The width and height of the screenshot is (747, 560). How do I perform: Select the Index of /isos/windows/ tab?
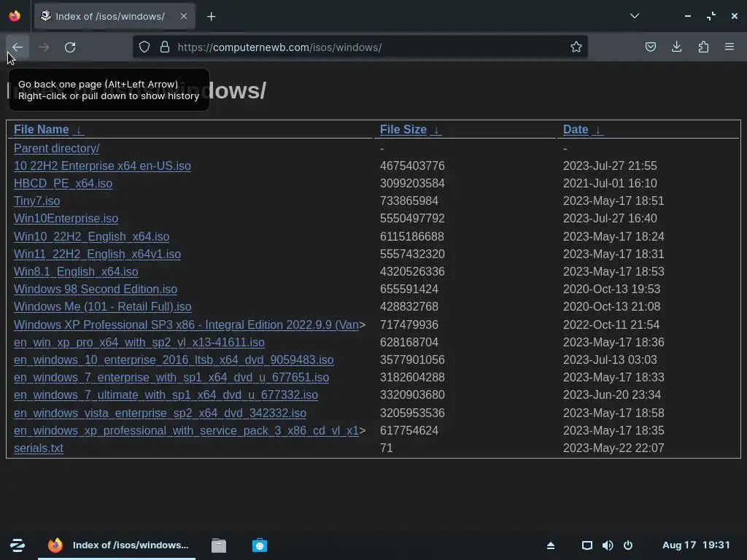pos(115,16)
